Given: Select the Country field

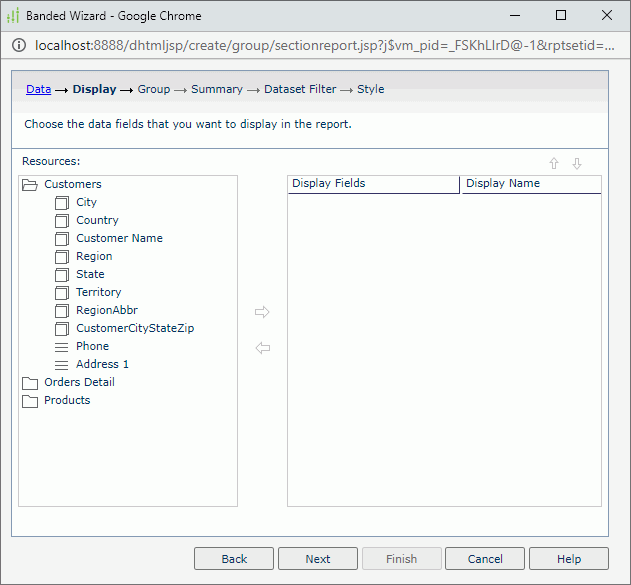Looking at the screenshot, I should [x=97, y=220].
